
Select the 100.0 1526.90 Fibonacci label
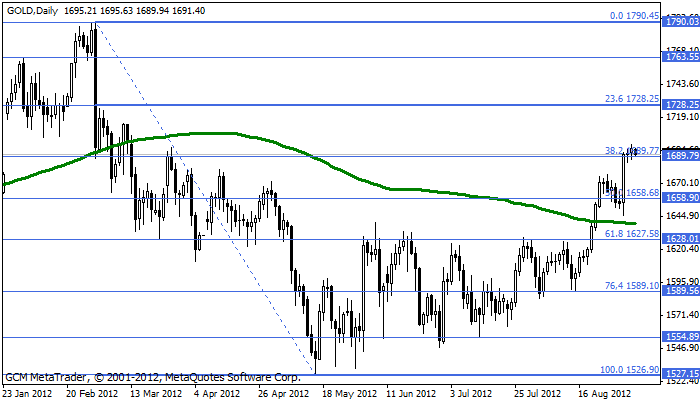(x=629, y=369)
